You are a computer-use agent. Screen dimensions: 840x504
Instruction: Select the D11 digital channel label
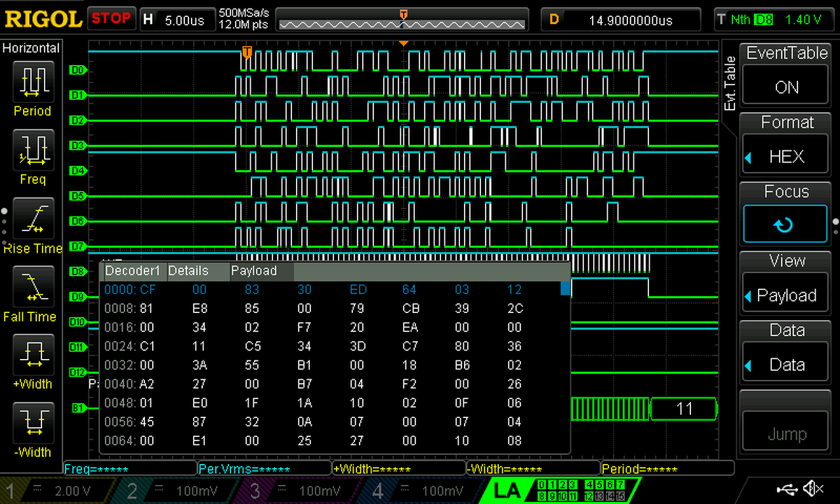(x=77, y=346)
